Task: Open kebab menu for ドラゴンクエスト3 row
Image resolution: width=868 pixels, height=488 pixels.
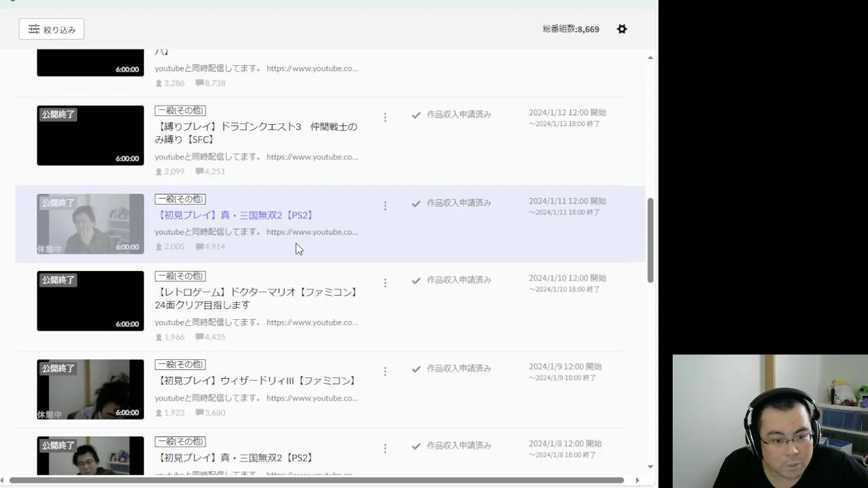Action: coord(384,117)
